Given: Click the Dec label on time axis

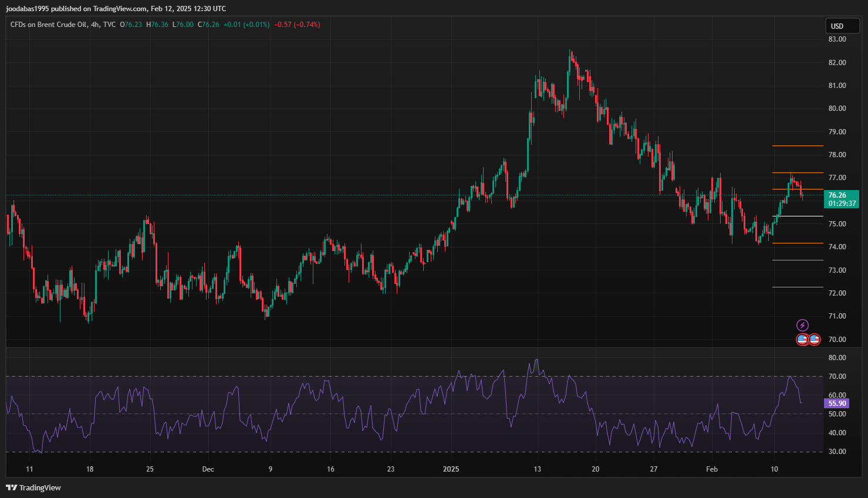Looking at the screenshot, I should [208, 469].
